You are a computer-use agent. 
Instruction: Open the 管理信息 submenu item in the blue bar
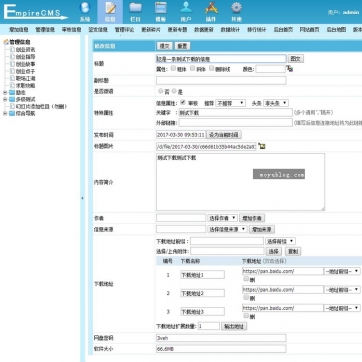[45, 30]
